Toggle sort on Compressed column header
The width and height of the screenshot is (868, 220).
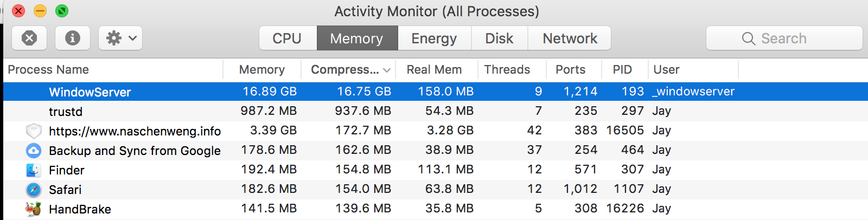click(x=347, y=70)
